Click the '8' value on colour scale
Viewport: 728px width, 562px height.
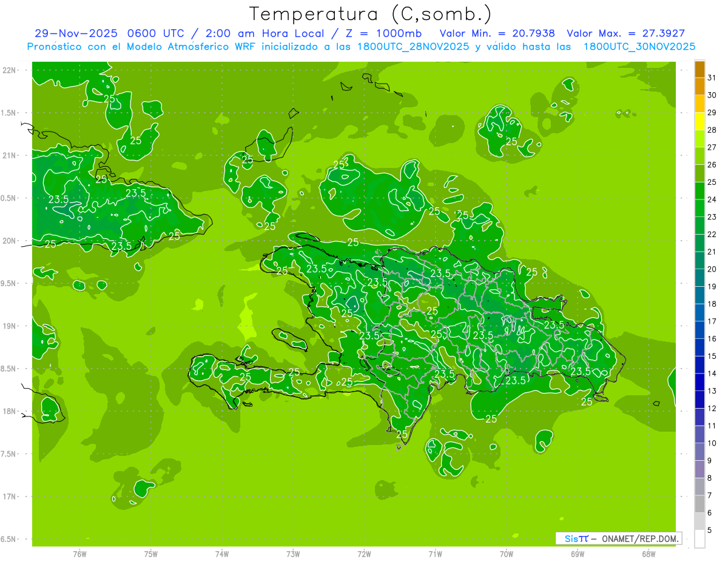pyautogui.click(x=709, y=478)
